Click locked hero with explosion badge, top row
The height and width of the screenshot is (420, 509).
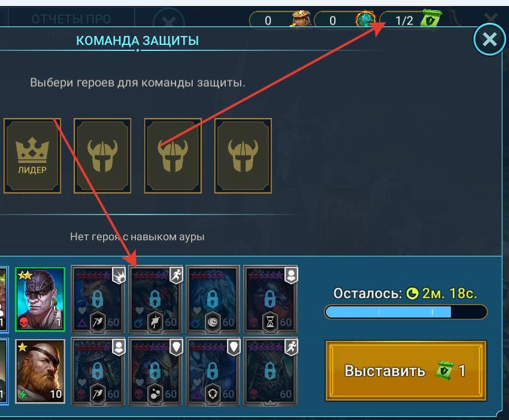[98, 299]
